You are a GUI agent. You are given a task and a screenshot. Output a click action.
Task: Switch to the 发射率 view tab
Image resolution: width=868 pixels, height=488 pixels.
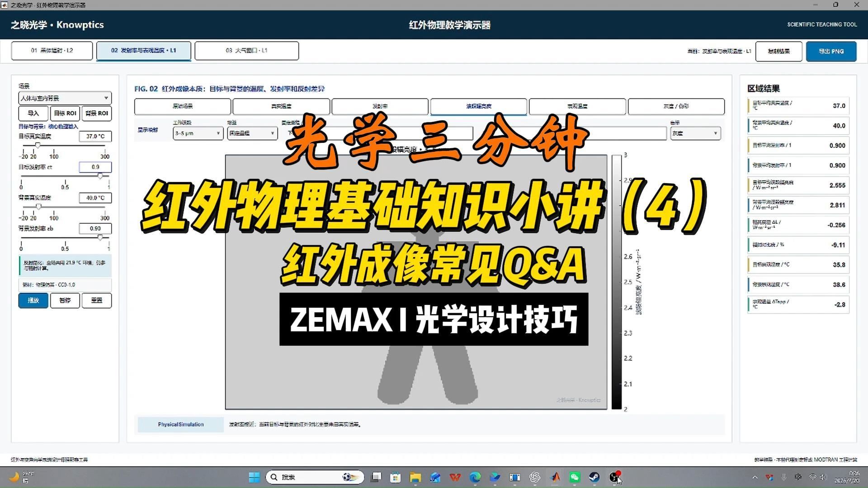coord(380,107)
